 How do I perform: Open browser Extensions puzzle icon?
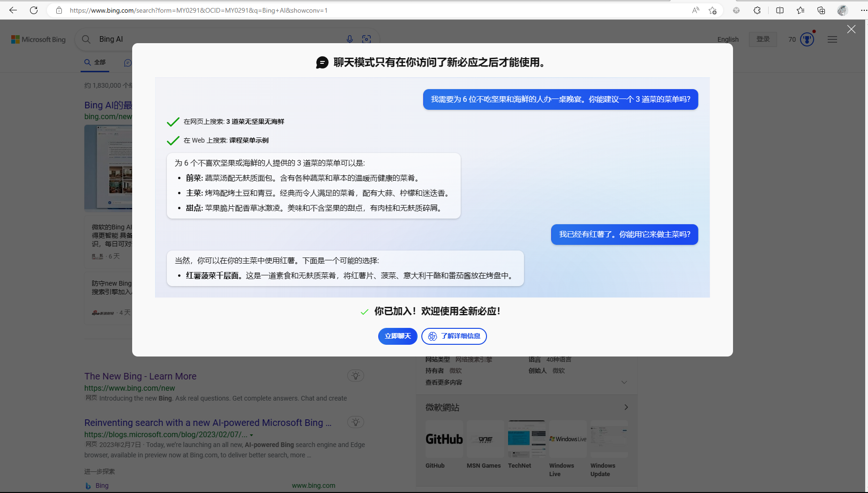[757, 10]
